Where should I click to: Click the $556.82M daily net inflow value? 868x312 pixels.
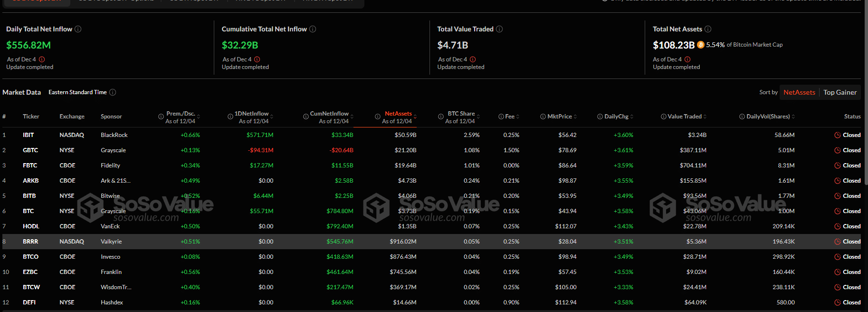click(29, 45)
